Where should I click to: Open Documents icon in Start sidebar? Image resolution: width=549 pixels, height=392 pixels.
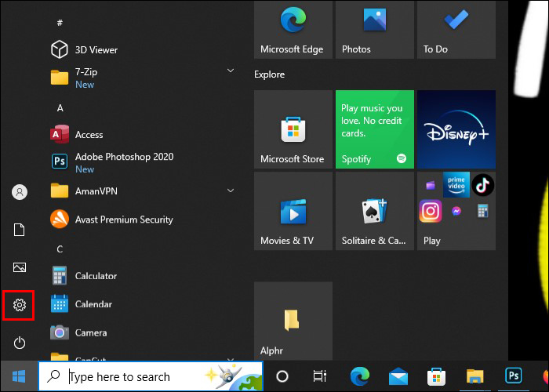click(20, 230)
